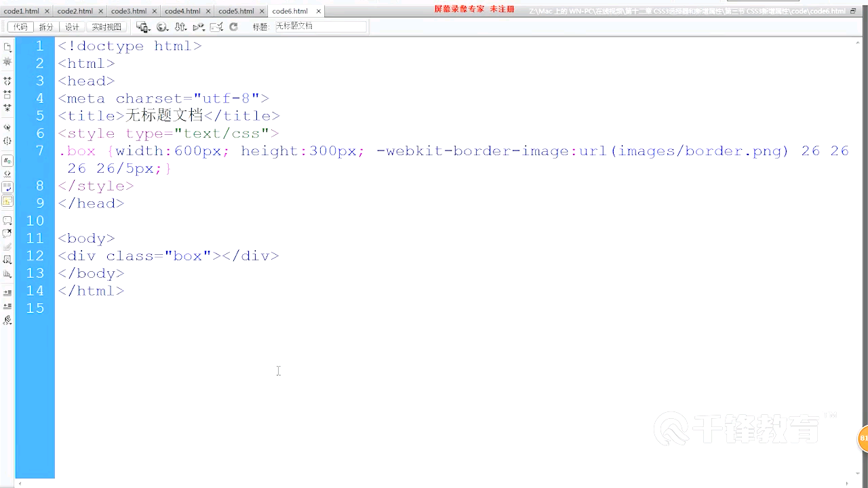Open Preview in Browser globe dropdown
Screen dimensions: 868x488
[x=162, y=26]
